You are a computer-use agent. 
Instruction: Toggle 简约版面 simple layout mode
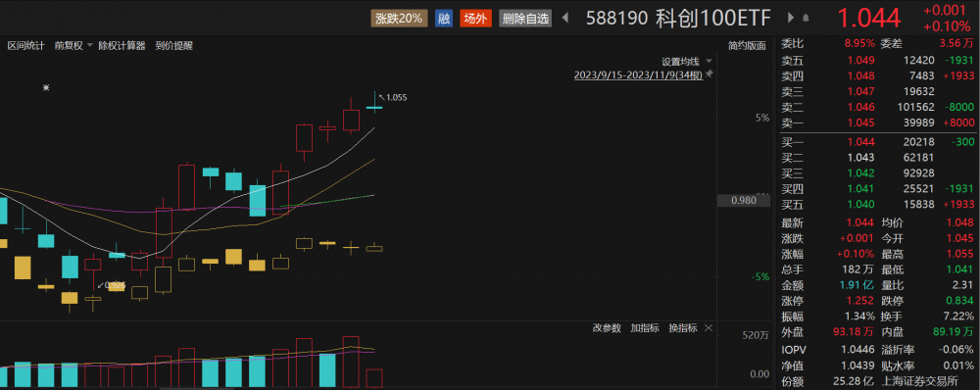coord(747,46)
